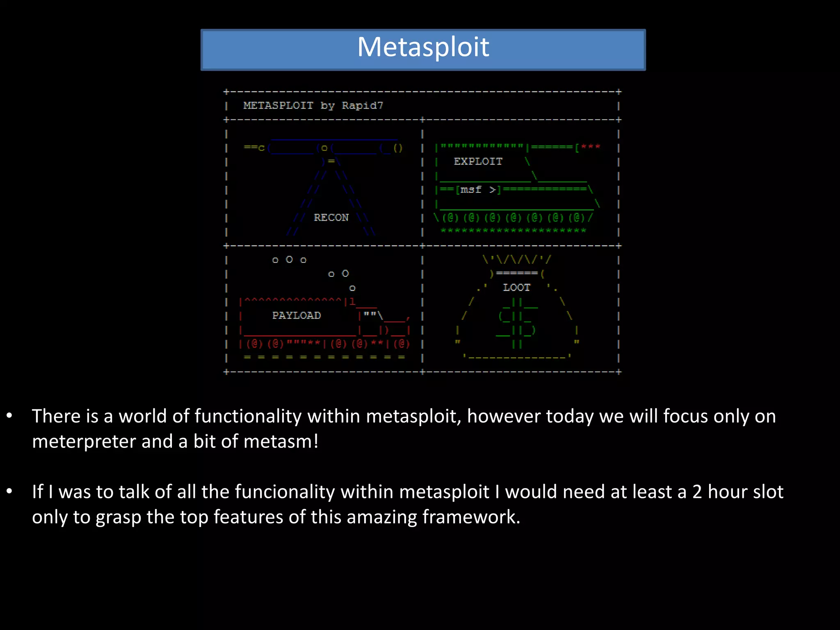This screenshot has width=840, height=630.
Task: Click the Metasploit slide title
Action: pyautogui.click(x=423, y=47)
